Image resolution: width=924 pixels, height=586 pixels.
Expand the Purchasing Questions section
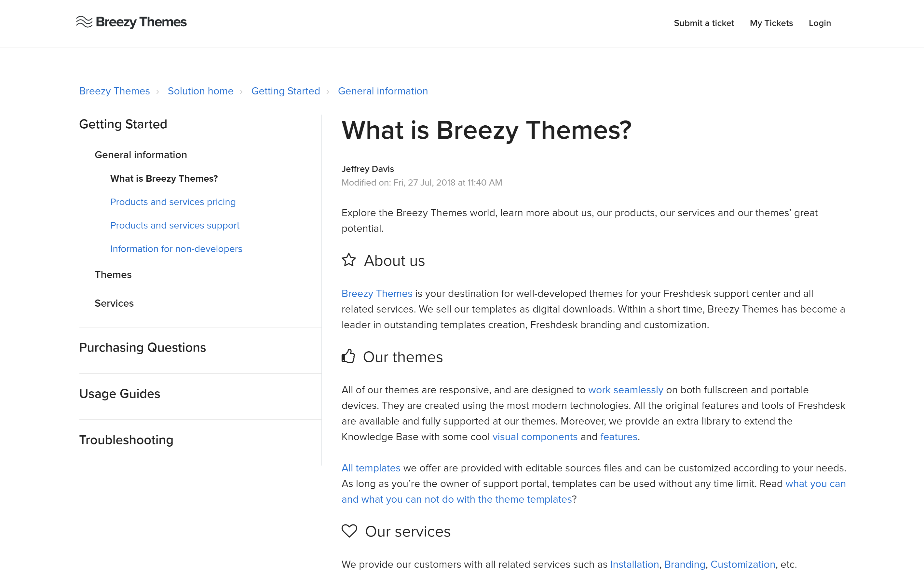point(143,347)
